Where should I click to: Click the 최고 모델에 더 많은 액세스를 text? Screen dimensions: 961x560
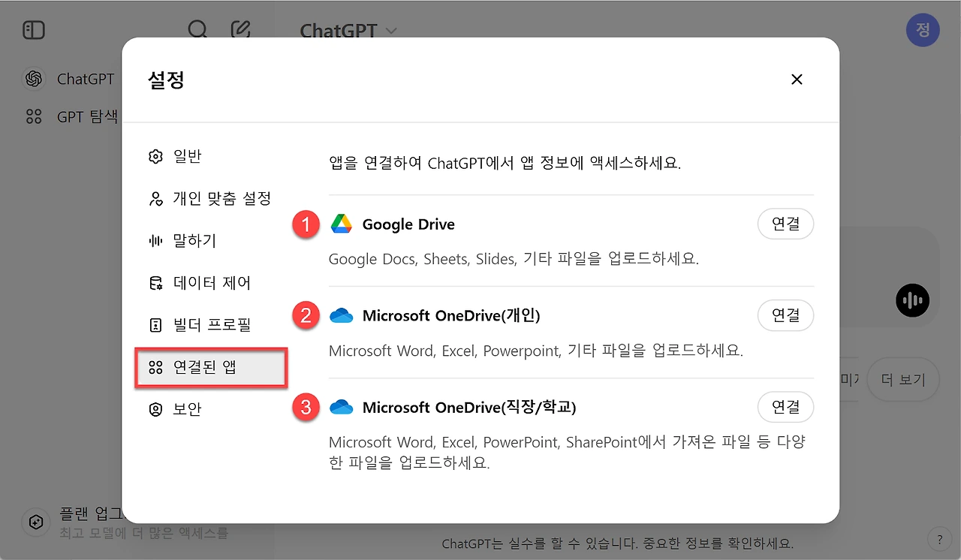144,533
